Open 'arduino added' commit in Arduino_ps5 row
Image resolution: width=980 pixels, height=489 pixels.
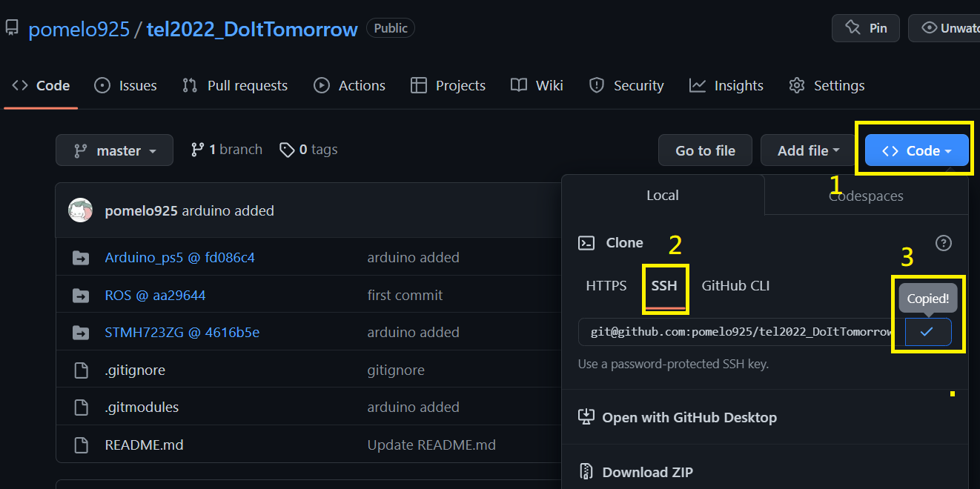(x=413, y=258)
